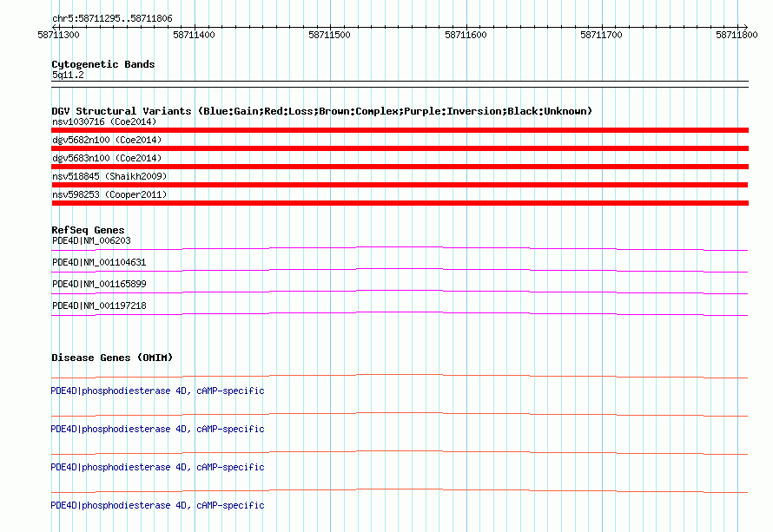Click the chr5:58711295..58711806 region label

click(x=112, y=19)
